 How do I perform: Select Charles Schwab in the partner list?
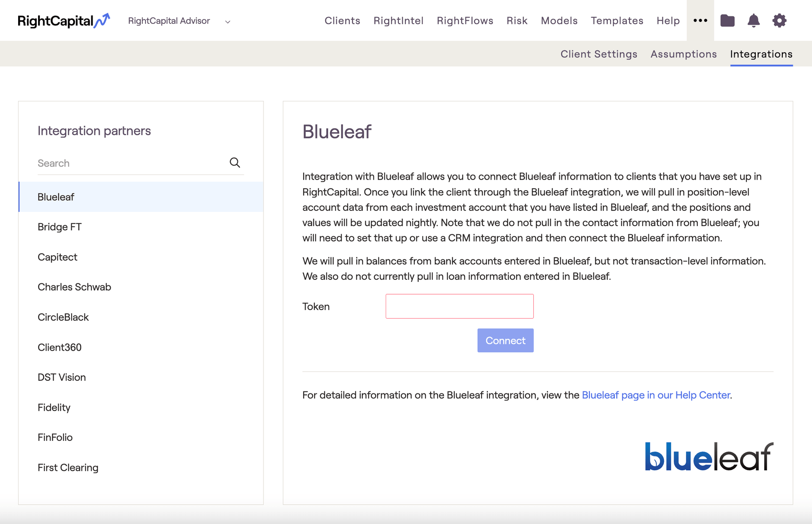[141, 287]
